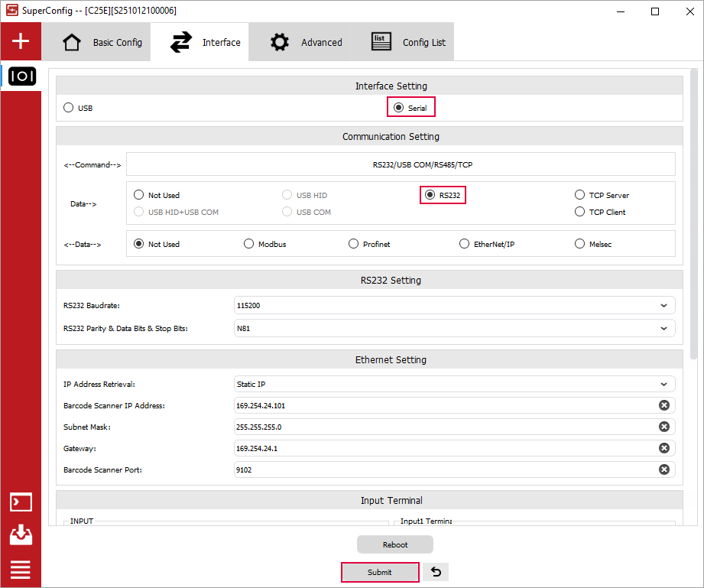704x588 pixels.
Task: Click the undo arrow next to Submit
Action: tap(436, 572)
